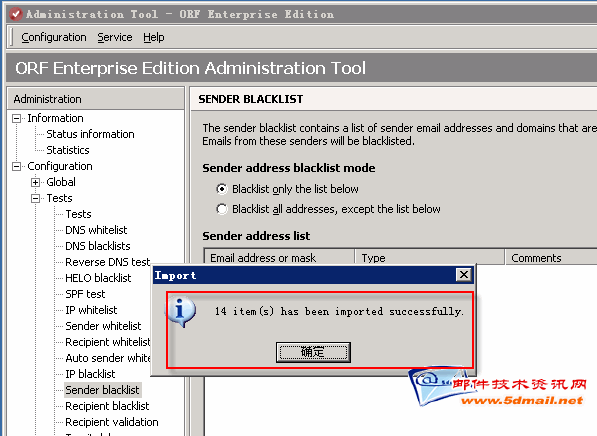Sort by the Type column header
Image resolution: width=597 pixels, height=436 pixels.
[x=429, y=258]
